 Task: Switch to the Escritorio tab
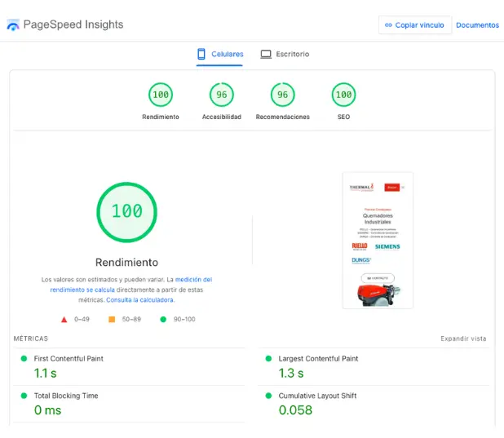[x=285, y=54]
